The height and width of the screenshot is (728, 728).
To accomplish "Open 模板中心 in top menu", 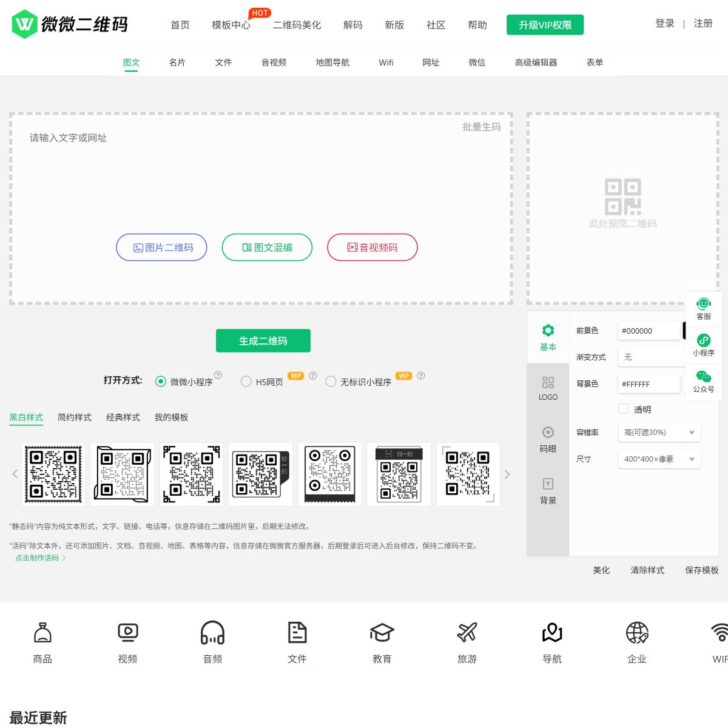I will pos(231,25).
